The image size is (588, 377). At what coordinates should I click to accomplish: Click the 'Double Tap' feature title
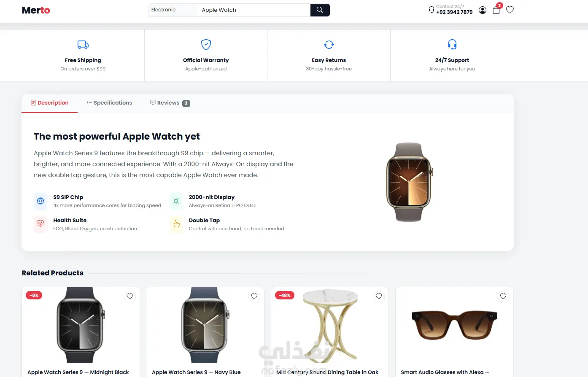tap(205, 220)
